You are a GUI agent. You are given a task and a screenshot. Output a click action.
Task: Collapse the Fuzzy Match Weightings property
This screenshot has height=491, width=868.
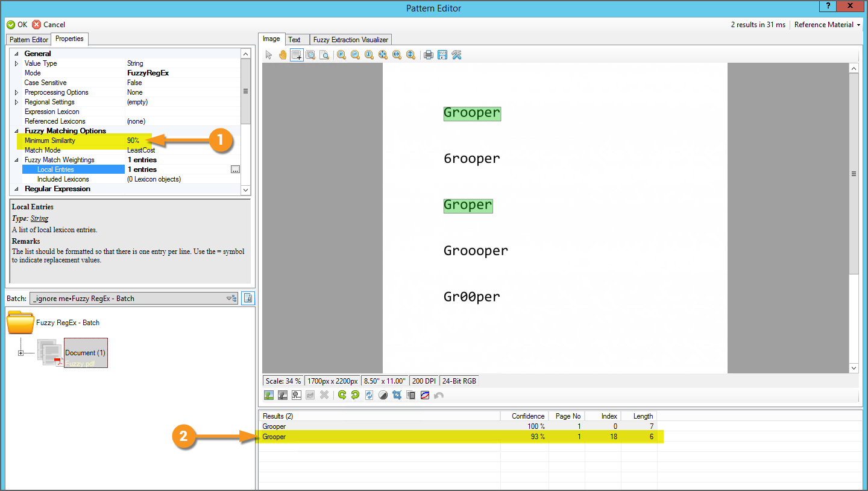pyautogui.click(x=16, y=160)
